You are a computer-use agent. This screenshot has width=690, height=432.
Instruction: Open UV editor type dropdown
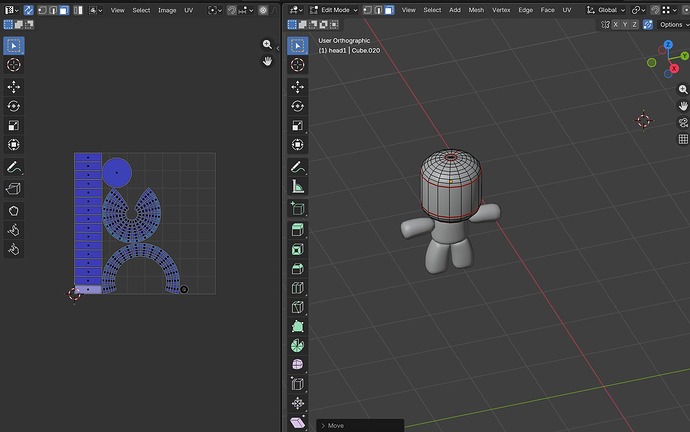pos(11,10)
